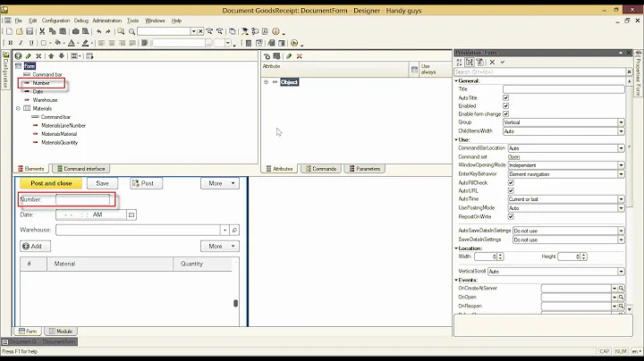Click the New document icon in toolbar
This screenshot has height=361, width=644.
(x=9, y=31)
